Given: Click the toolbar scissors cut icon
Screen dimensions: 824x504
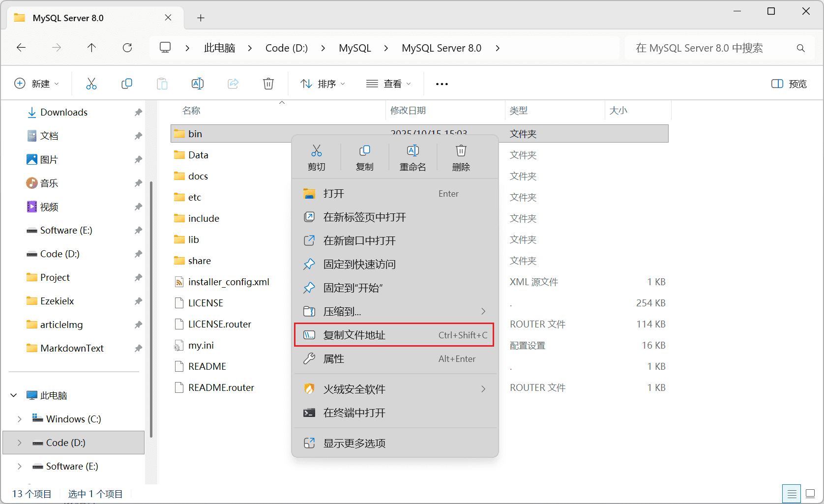Looking at the screenshot, I should (91, 84).
